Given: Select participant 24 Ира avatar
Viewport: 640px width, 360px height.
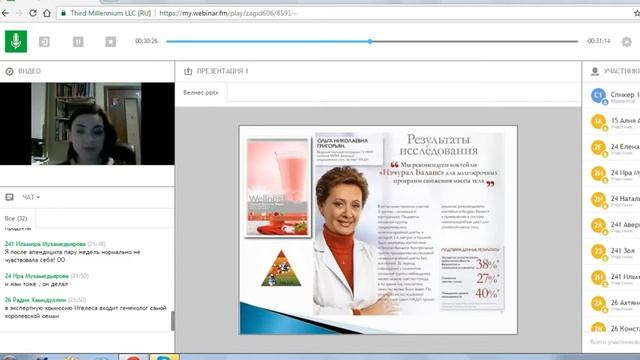Looking at the screenshot, I should point(598,174).
